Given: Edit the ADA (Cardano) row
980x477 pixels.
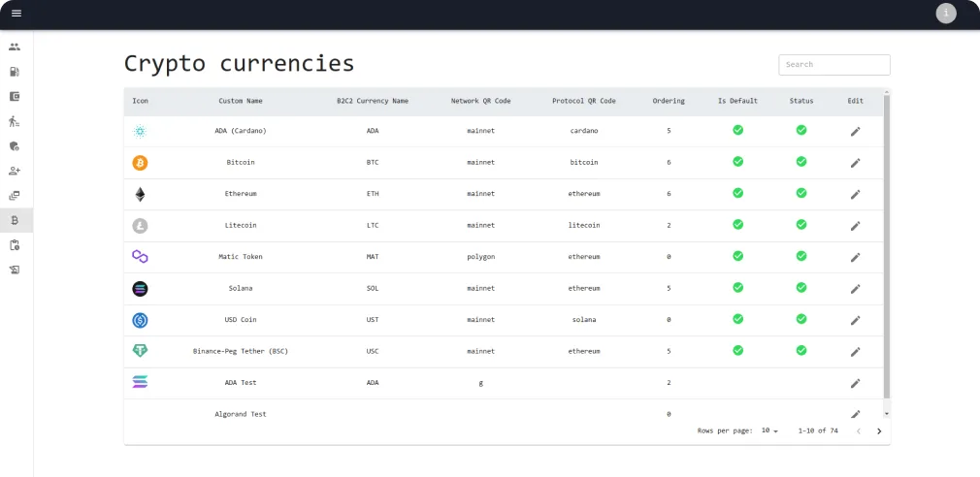Looking at the screenshot, I should (x=855, y=131).
